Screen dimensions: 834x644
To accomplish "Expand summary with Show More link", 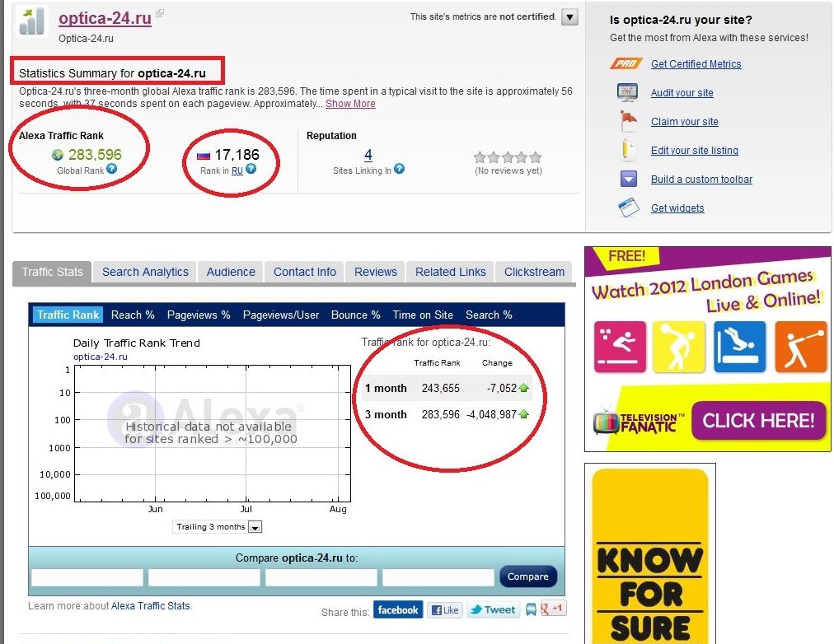I will point(350,104).
